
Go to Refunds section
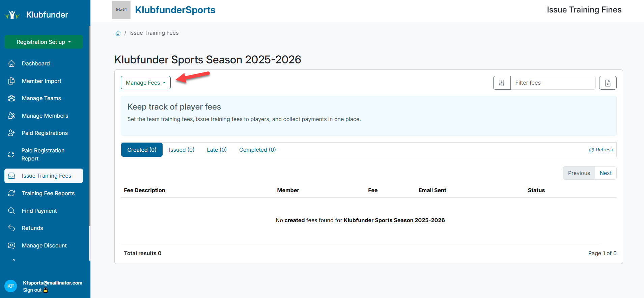click(x=32, y=228)
